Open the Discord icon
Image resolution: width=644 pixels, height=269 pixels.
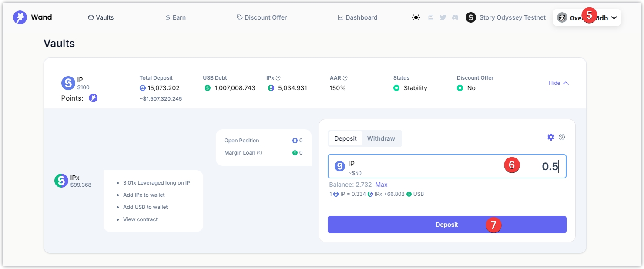tap(455, 18)
